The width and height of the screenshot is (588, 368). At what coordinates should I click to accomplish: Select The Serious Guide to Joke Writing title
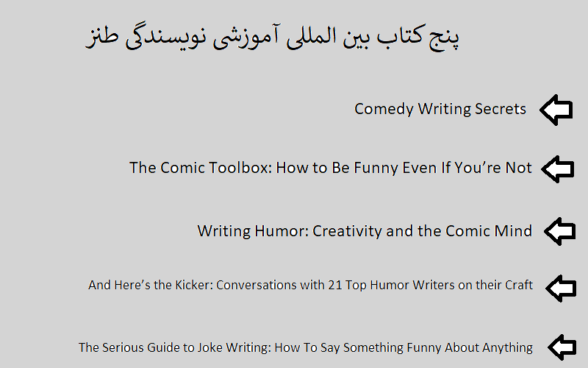pos(306,347)
